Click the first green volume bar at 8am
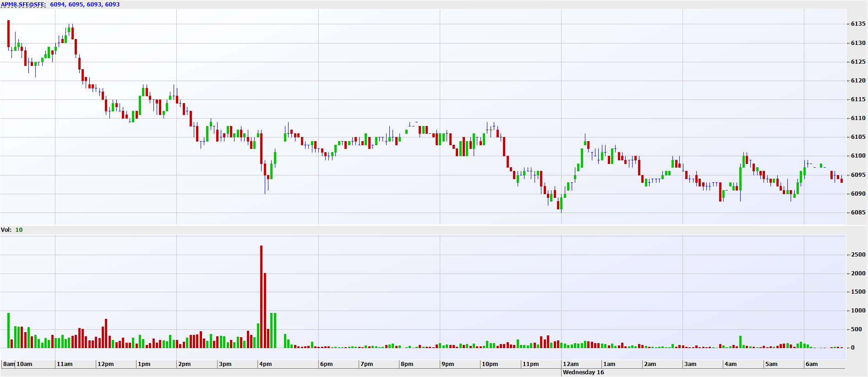The image size is (868, 377). 8,330
